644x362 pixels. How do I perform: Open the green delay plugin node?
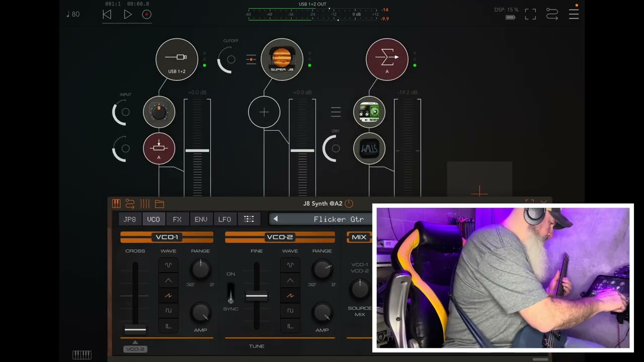click(369, 112)
